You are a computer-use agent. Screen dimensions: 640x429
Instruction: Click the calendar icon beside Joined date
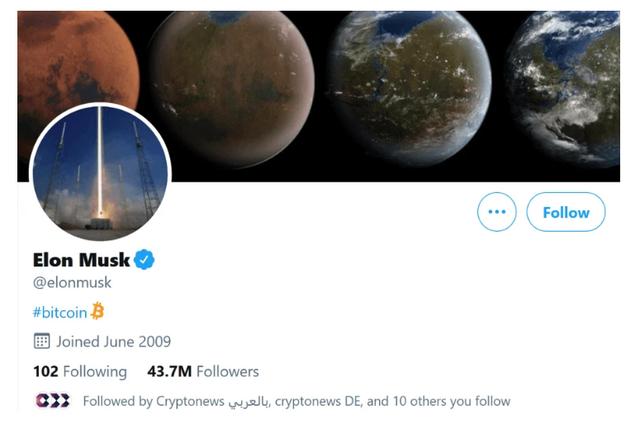(41, 341)
